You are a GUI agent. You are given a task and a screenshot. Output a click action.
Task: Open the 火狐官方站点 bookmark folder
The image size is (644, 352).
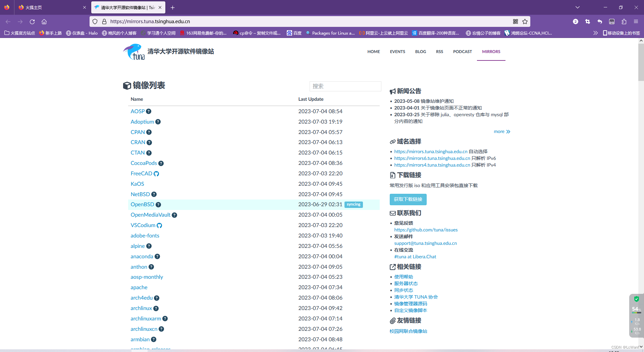[19, 33]
